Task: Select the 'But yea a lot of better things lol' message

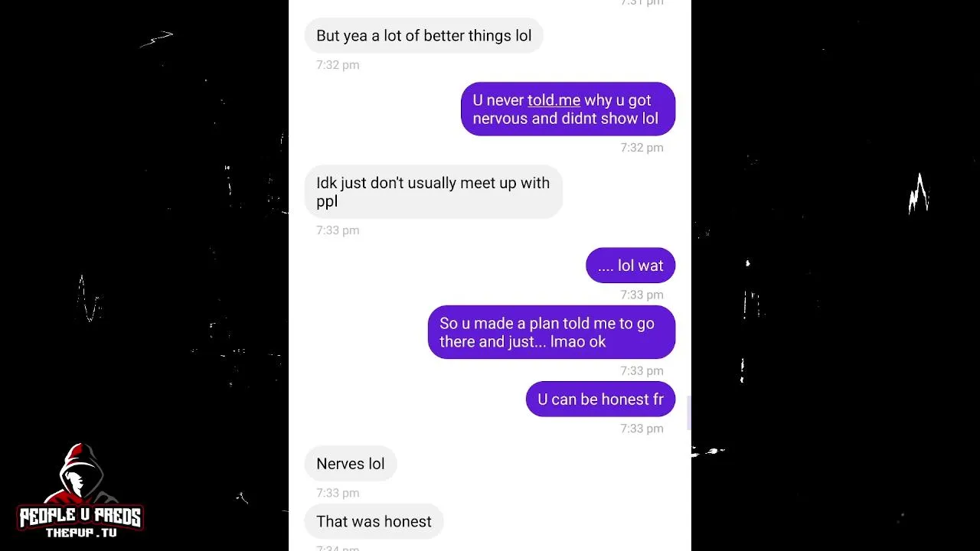Action: 423,36
